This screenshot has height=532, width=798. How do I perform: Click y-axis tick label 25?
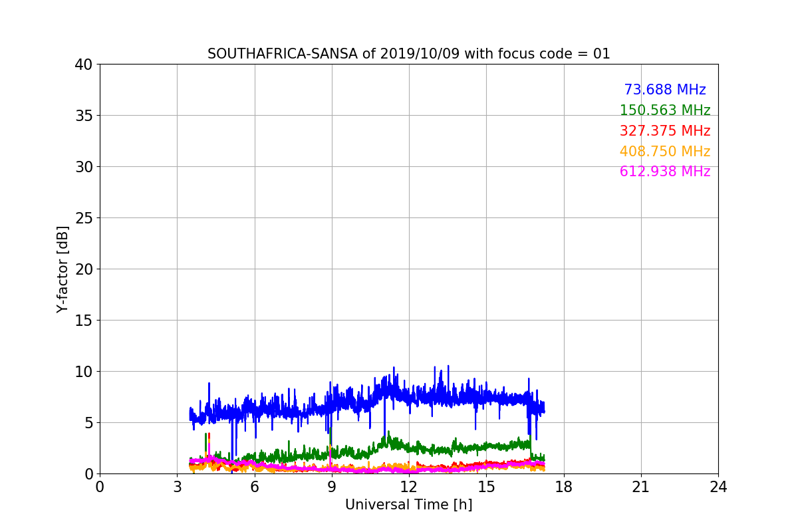pos(84,218)
